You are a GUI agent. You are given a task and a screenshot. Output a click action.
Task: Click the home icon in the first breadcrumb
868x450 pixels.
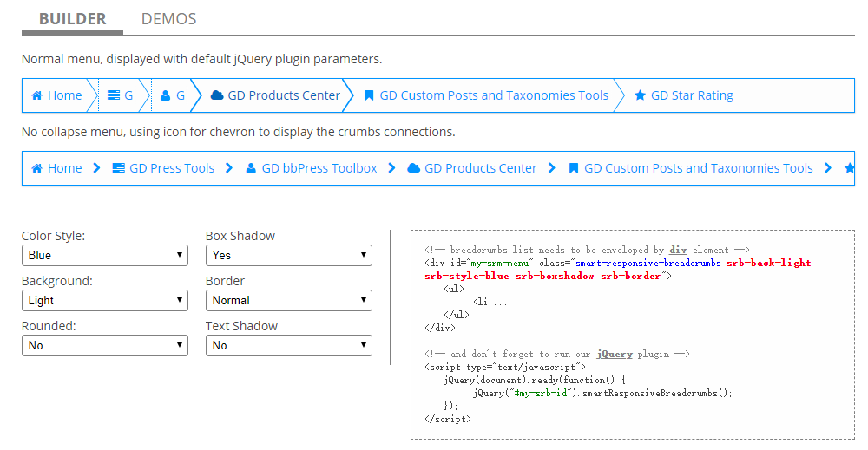[x=36, y=95]
